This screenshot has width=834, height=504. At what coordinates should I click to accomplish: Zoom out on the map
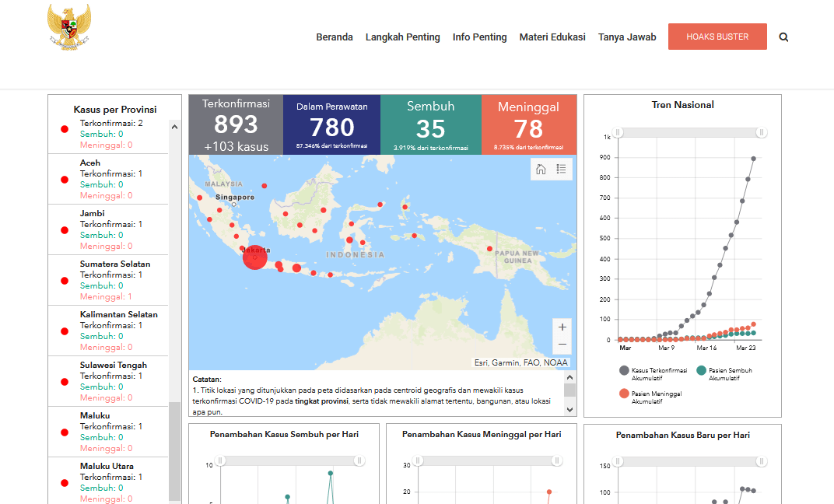point(562,345)
